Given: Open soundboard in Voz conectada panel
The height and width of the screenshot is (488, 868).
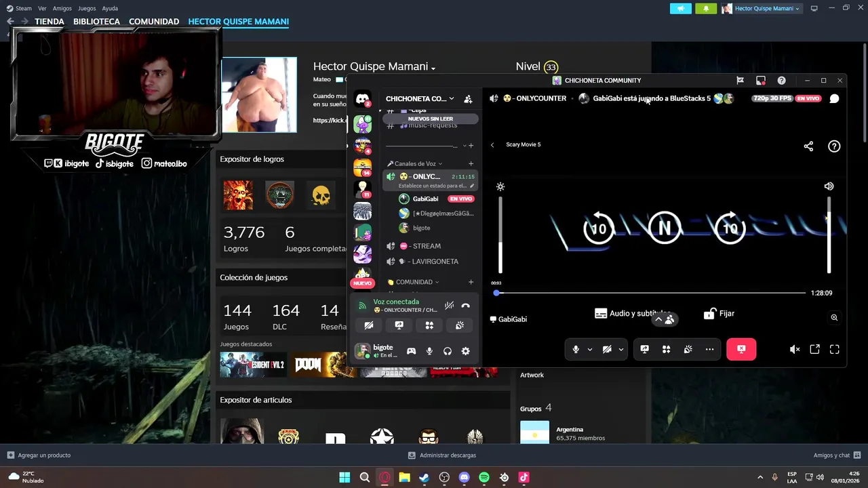Looking at the screenshot, I should (x=460, y=325).
